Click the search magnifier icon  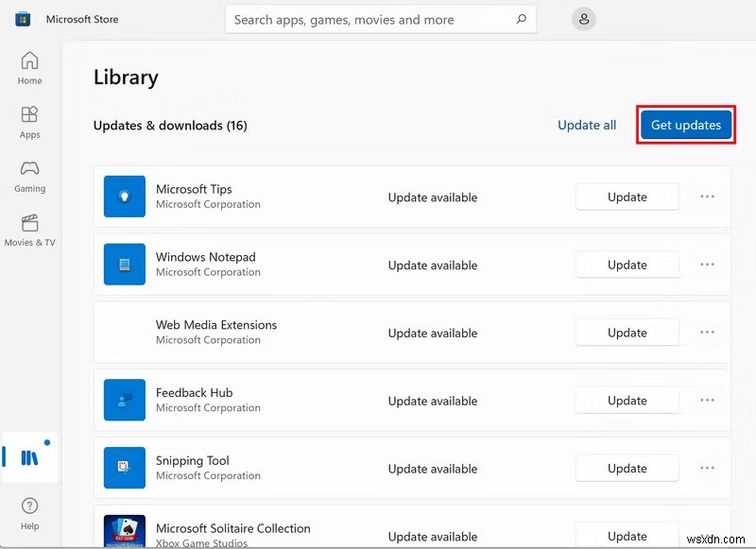click(521, 19)
